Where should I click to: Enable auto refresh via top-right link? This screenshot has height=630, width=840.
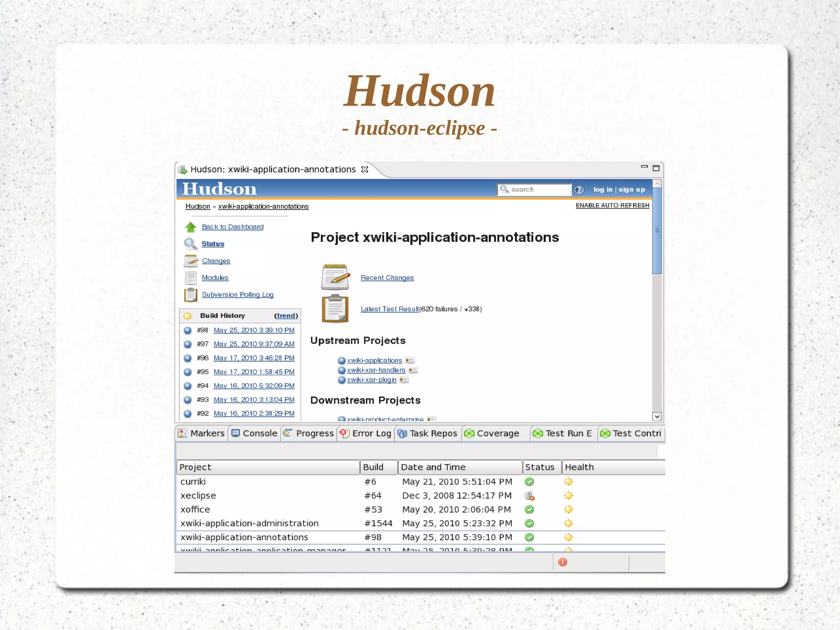[612, 205]
